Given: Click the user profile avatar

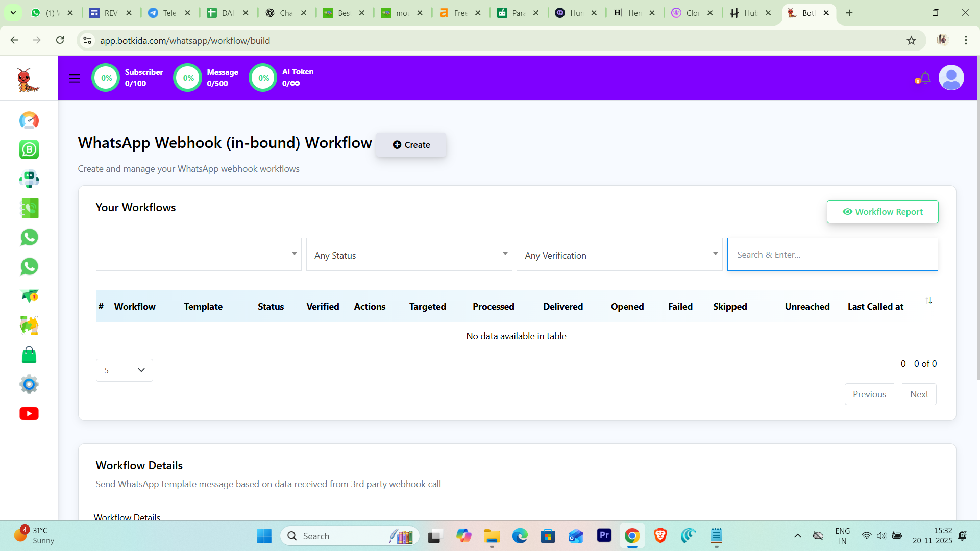Looking at the screenshot, I should pos(951,78).
